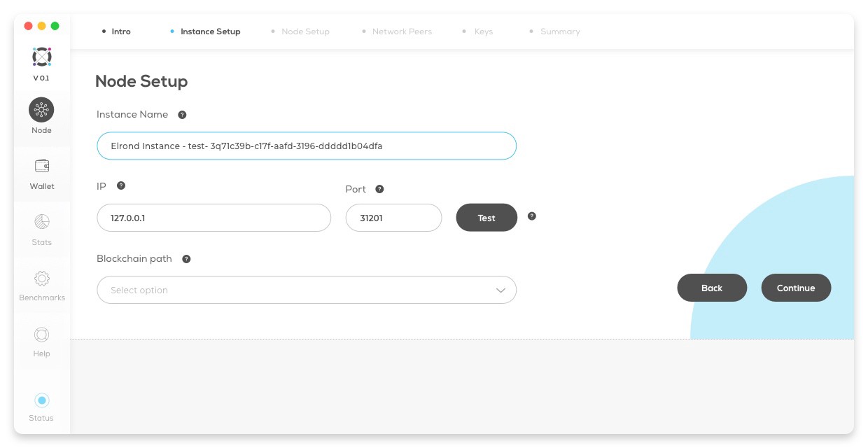Click the Status indicator icon
Viewport: 868px width, 448px height.
[x=41, y=400]
